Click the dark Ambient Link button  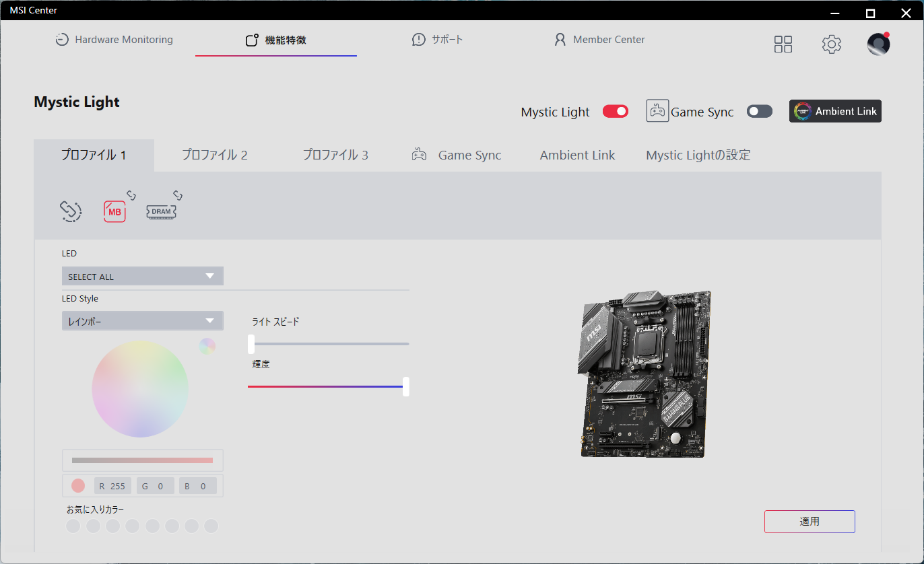click(835, 111)
